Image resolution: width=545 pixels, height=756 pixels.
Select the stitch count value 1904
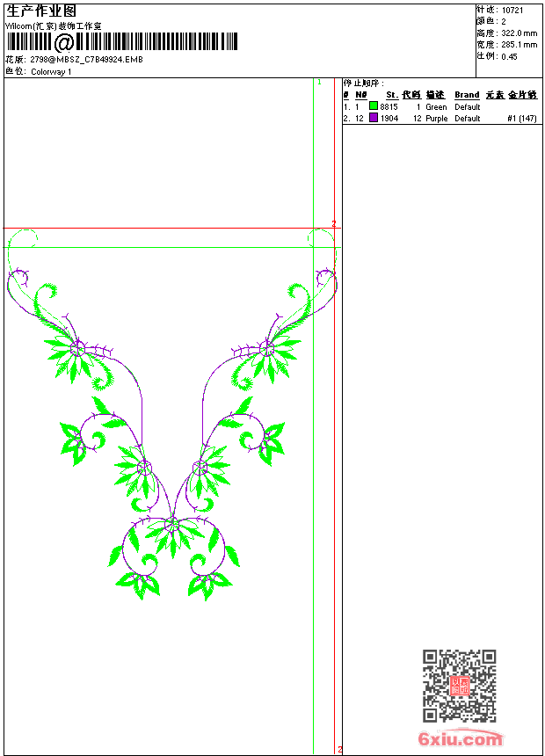[x=389, y=119]
